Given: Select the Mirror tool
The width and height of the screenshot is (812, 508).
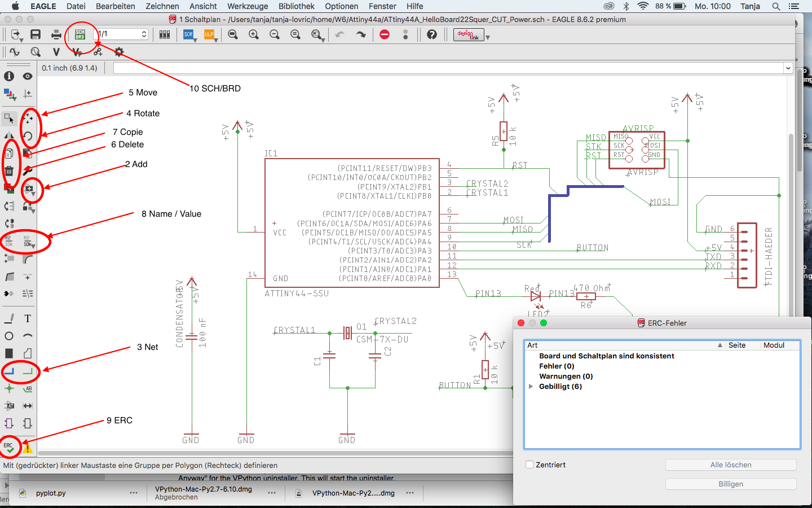Looking at the screenshot, I should [x=9, y=135].
